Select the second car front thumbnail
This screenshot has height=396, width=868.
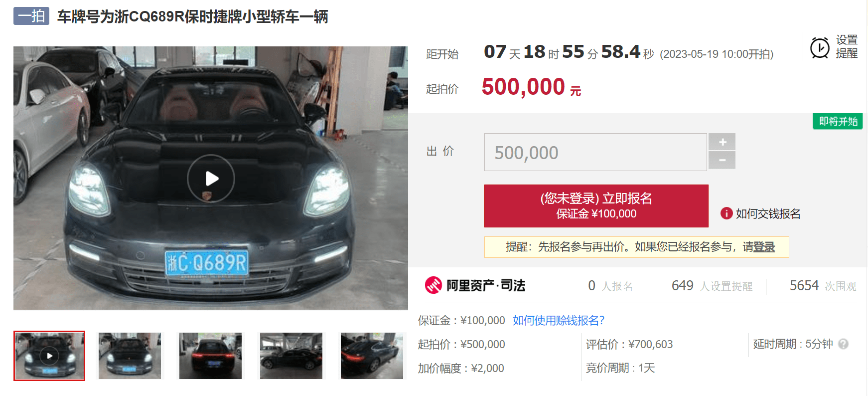pos(130,356)
